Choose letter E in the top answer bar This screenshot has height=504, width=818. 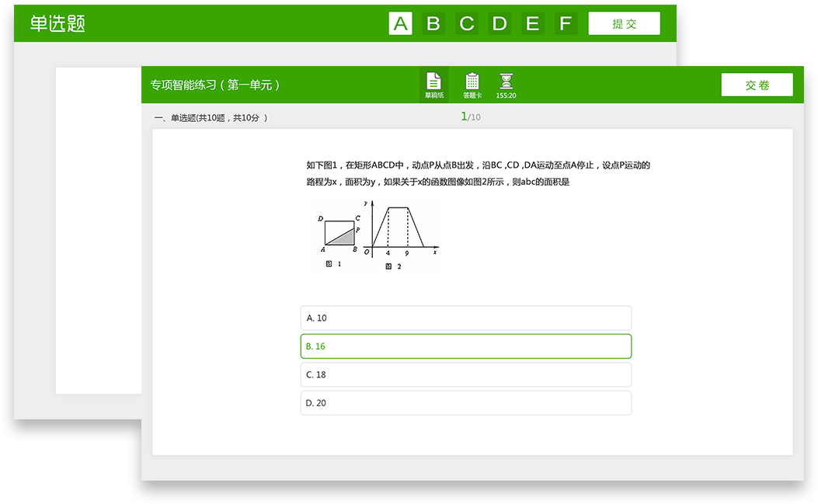click(x=532, y=23)
